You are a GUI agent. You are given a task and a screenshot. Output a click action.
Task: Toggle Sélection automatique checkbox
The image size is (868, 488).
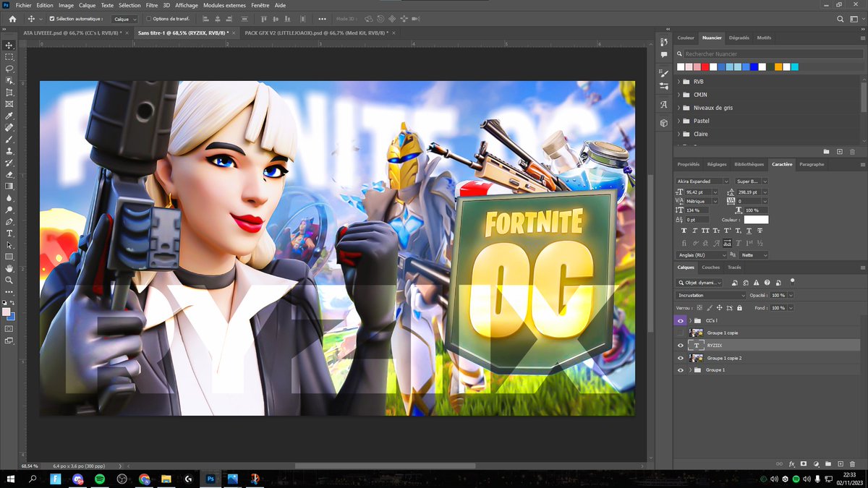pyautogui.click(x=52, y=19)
